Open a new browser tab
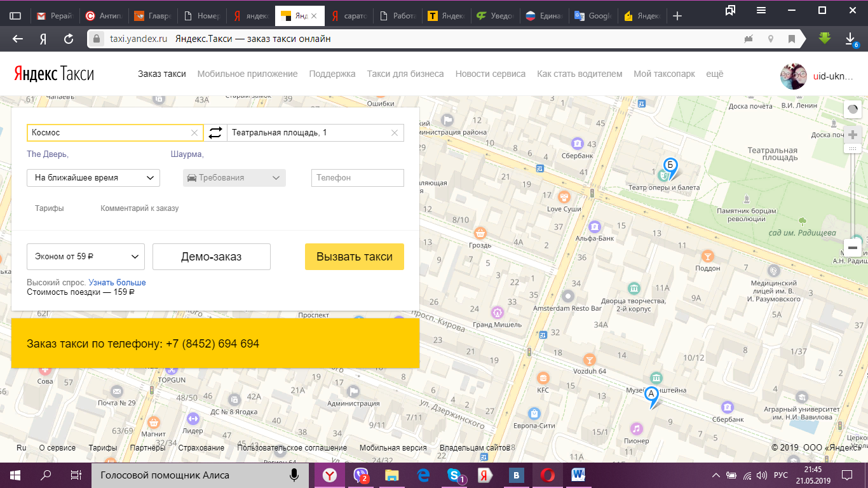 [677, 16]
